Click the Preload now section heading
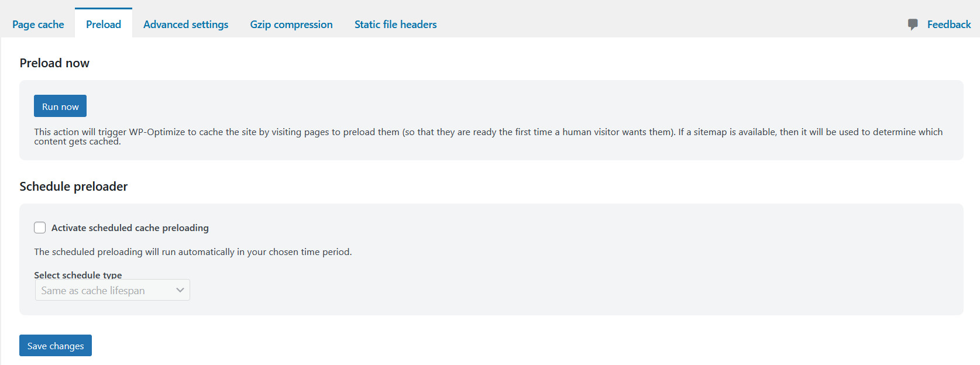The image size is (980, 365). [x=54, y=63]
